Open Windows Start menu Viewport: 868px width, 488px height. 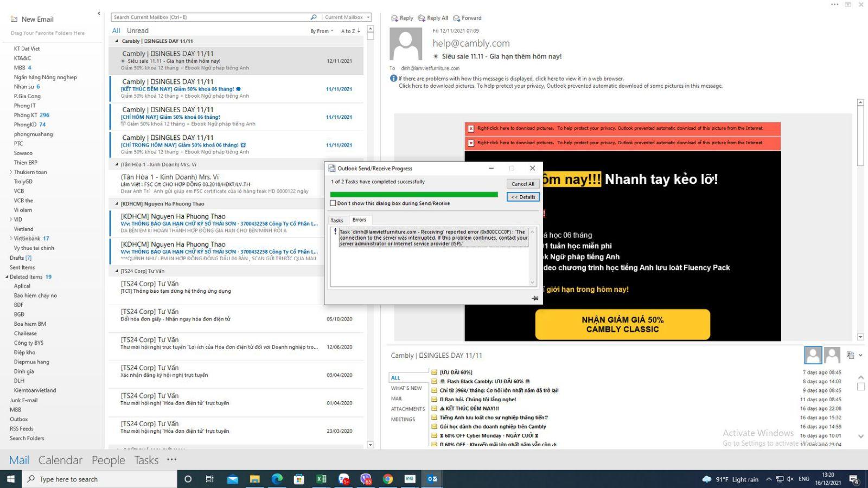coord(10,479)
